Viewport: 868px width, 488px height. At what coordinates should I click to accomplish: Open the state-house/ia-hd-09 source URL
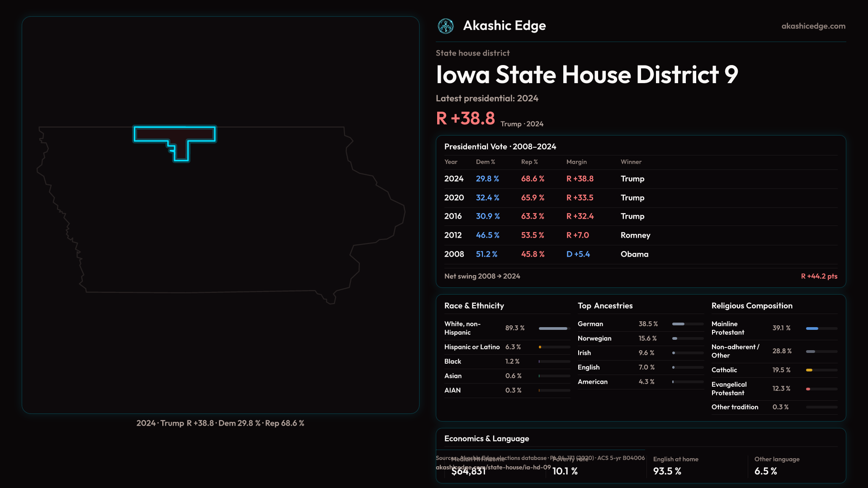(493, 467)
